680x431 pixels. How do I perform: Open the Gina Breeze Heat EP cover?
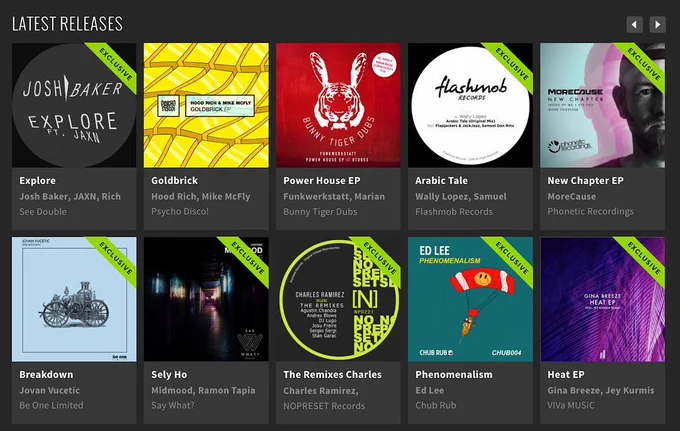pyautogui.click(x=602, y=299)
